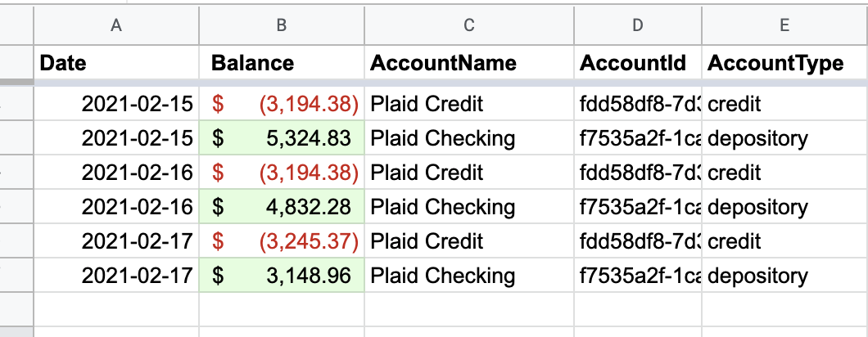
Task: Click the f7535a2f AccountId on the 2021-02-16 row
Action: 638,206
